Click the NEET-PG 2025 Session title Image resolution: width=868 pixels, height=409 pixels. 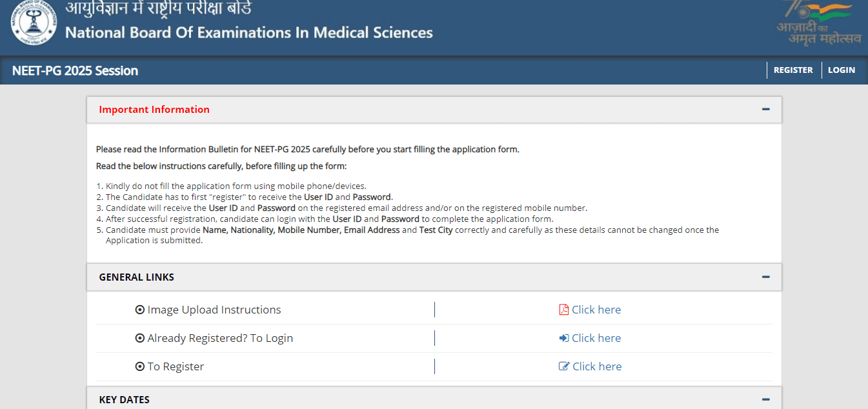pyautogui.click(x=75, y=70)
